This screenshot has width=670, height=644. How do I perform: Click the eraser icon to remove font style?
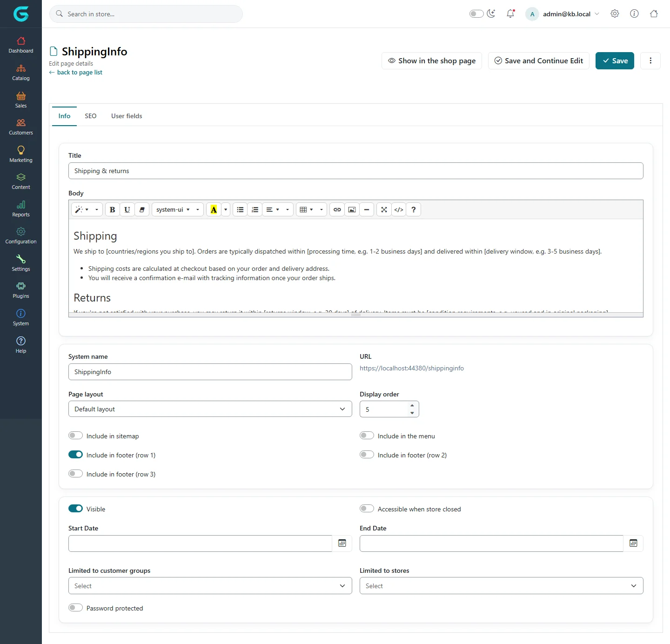[142, 210]
